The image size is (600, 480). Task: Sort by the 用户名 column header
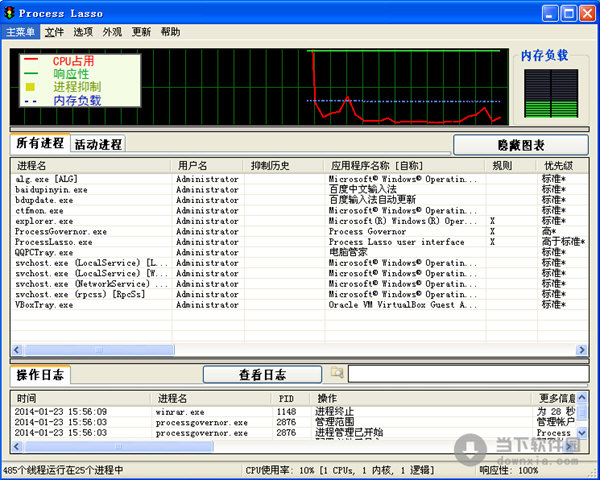click(x=207, y=166)
